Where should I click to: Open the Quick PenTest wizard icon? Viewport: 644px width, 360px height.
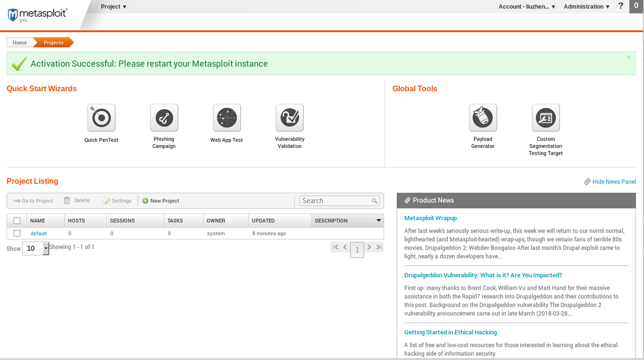(x=101, y=118)
